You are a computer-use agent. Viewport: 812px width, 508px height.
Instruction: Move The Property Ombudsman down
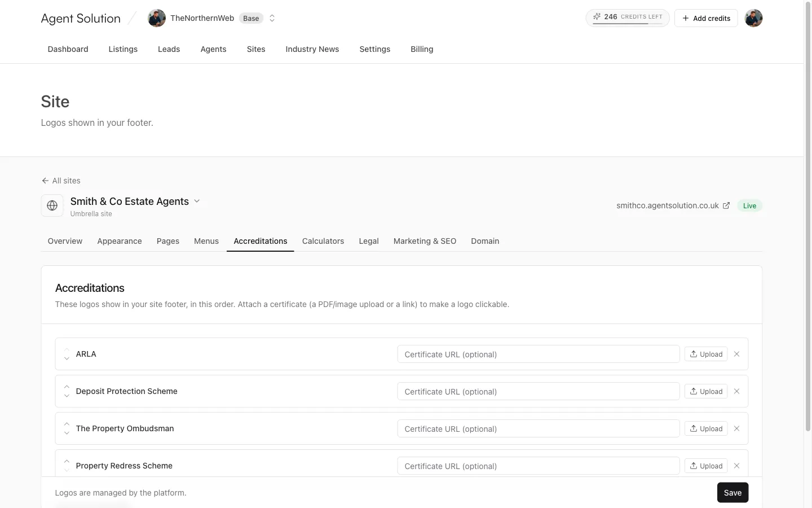pyautogui.click(x=67, y=433)
